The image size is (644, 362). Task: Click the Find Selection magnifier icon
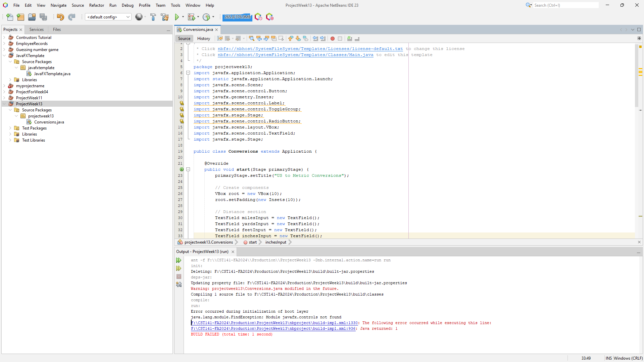click(251, 39)
